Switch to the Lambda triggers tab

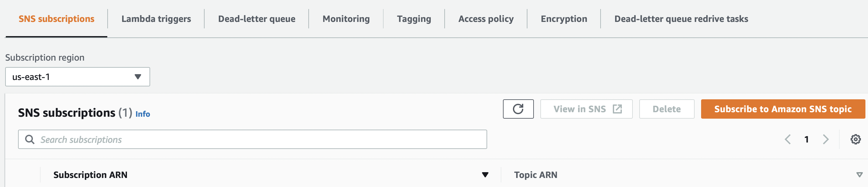(156, 19)
